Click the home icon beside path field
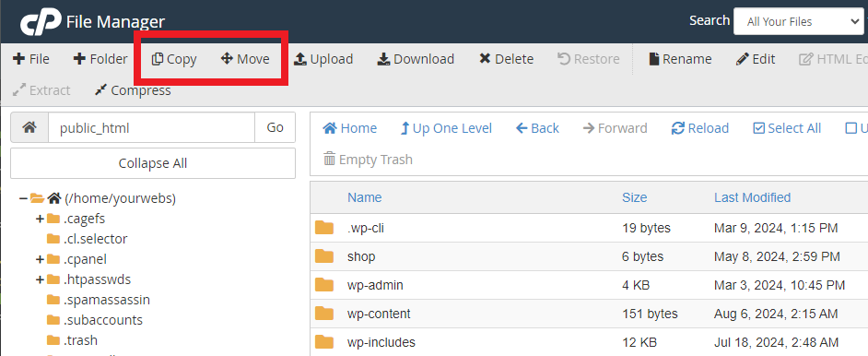Screen dimensions: 868x356 [x=29, y=128]
